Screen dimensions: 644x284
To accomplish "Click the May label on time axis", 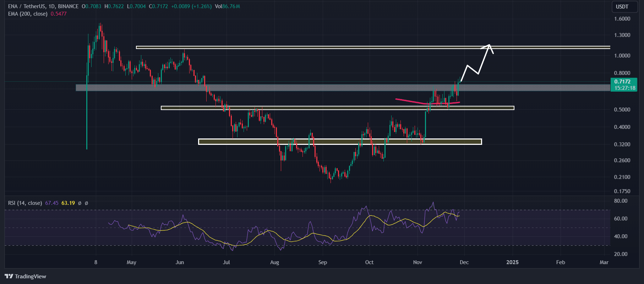I will pos(131,262).
